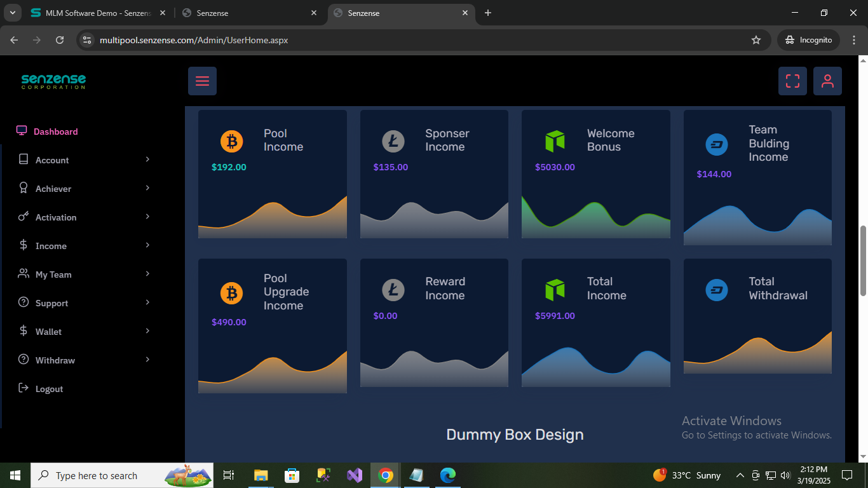
Task: Click the $192.00 Pool Income value
Action: pos(229,168)
